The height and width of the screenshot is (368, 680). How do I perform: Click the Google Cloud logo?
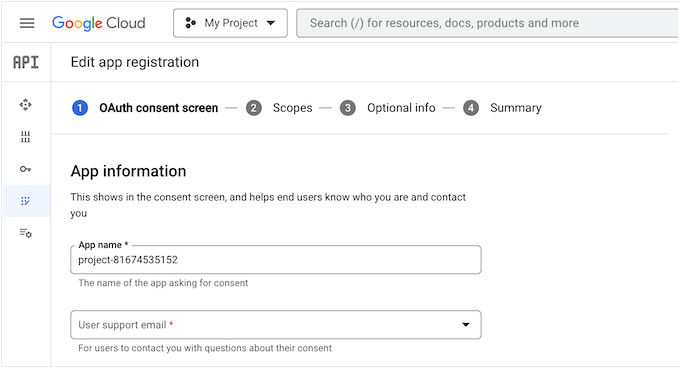(x=98, y=23)
